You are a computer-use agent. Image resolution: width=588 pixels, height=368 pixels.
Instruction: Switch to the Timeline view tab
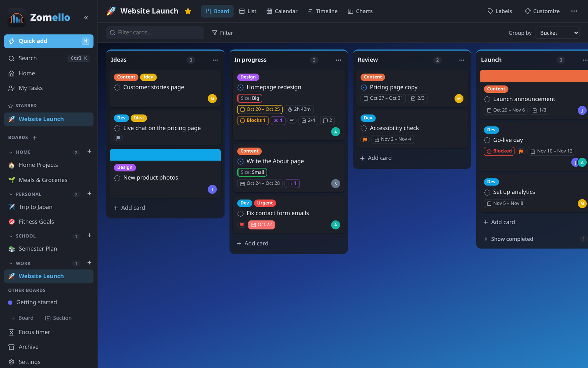pos(323,11)
